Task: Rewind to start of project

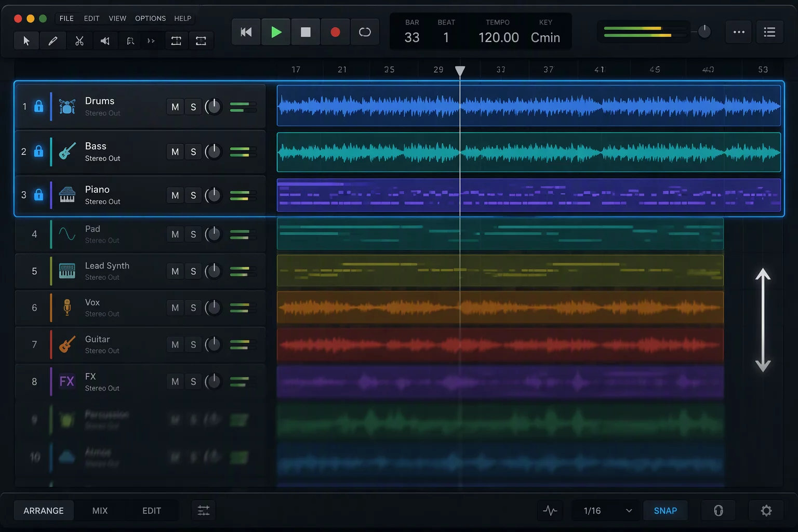Action: click(x=246, y=32)
